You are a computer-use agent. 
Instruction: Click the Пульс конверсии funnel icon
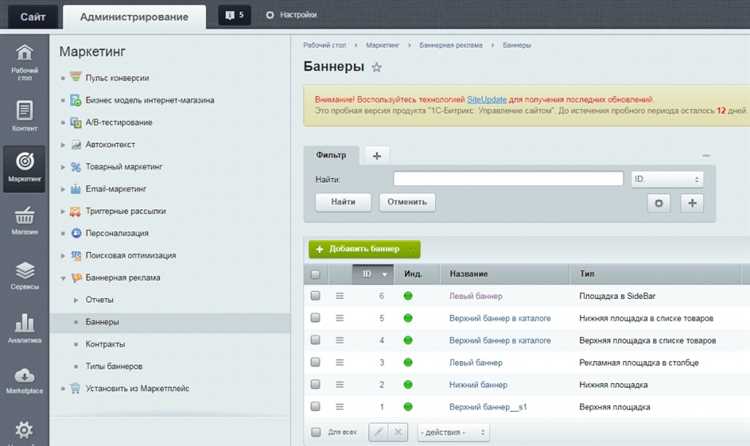76,77
